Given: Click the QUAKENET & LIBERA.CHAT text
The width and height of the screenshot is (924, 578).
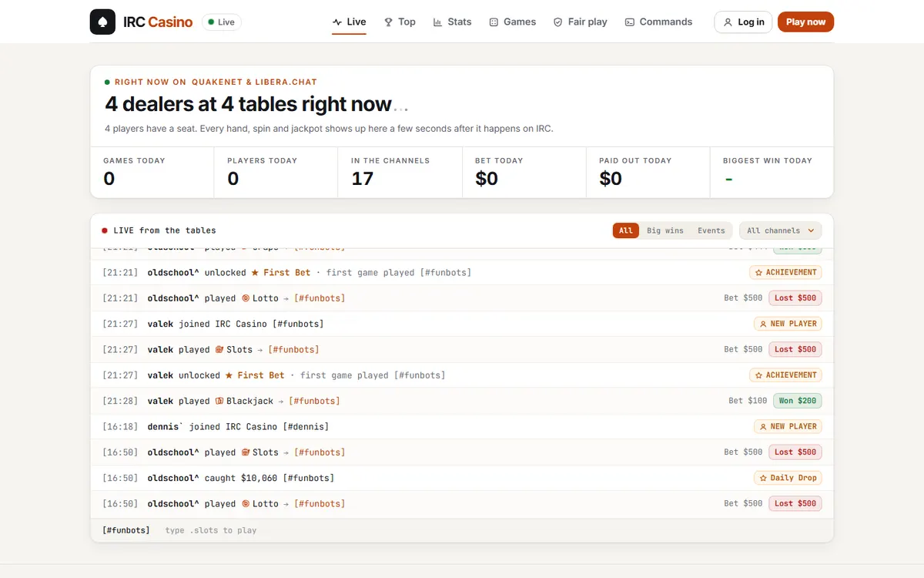Looking at the screenshot, I should coord(254,82).
